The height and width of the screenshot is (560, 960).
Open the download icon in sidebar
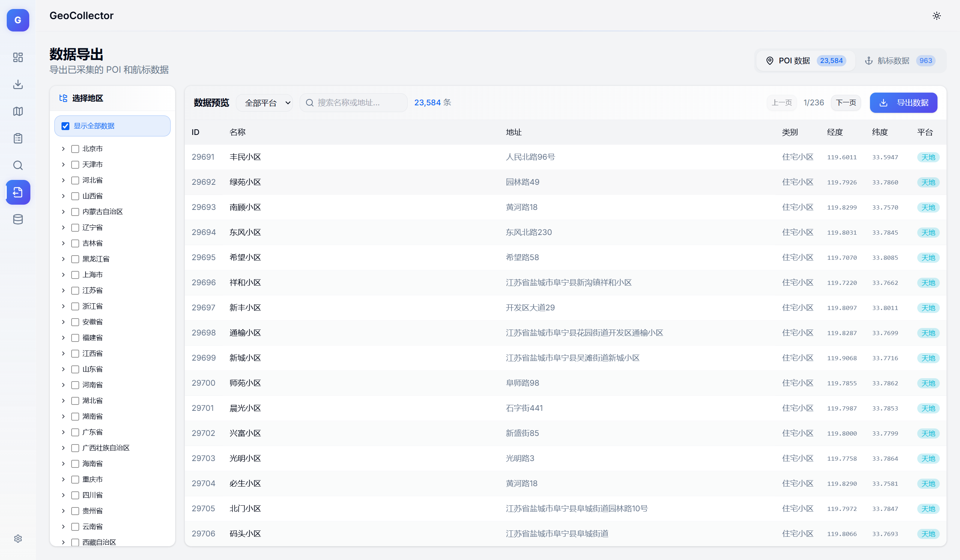click(18, 84)
